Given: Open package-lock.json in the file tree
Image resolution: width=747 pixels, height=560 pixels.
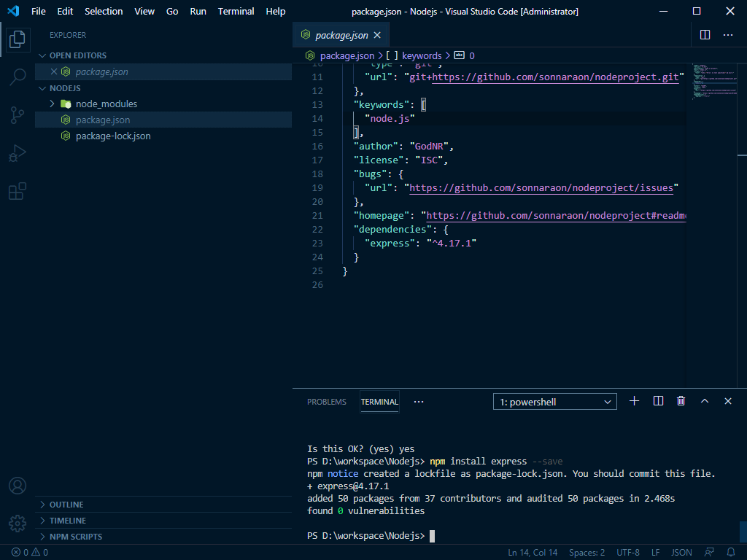Looking at the screenshot, I should (163, 136).
